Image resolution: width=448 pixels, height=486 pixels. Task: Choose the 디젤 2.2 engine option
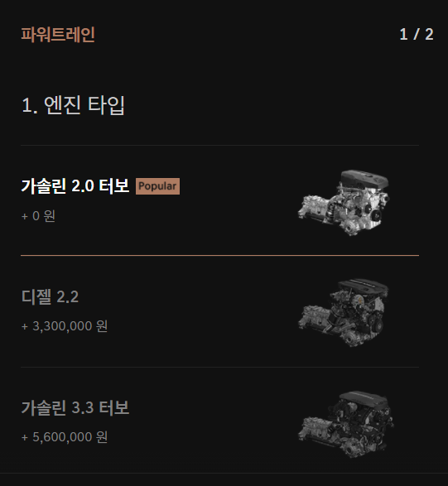click(x=219, y=311)
